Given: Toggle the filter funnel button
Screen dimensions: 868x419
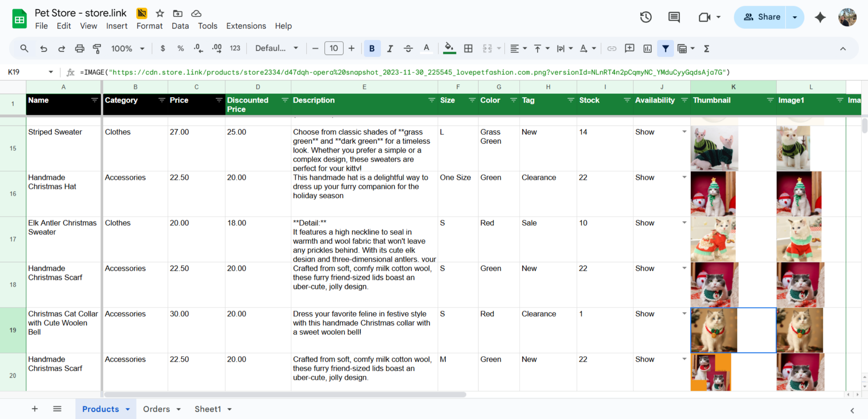Looking at the screenshot, I should click(665, 48).
